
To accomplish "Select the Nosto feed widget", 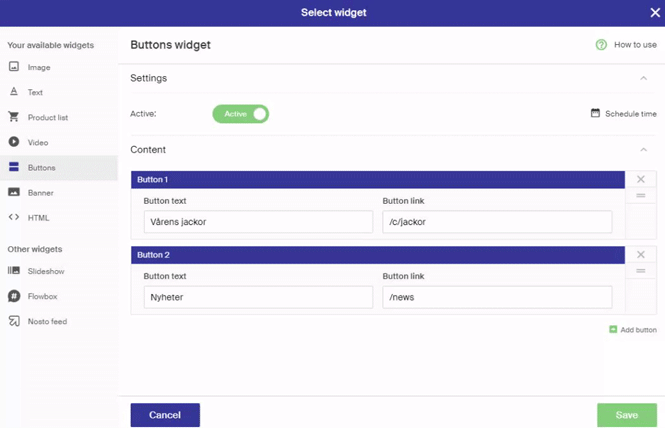I will tap(47, 321).
